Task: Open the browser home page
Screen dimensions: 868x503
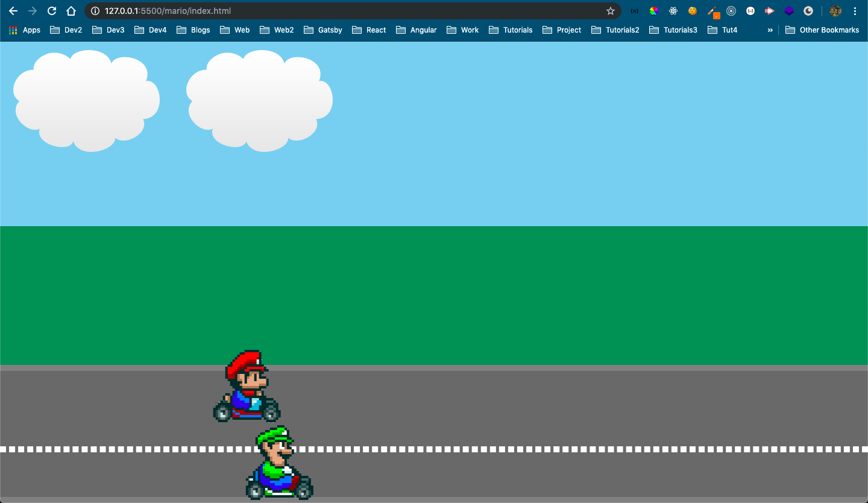Action: coord(71,11)
